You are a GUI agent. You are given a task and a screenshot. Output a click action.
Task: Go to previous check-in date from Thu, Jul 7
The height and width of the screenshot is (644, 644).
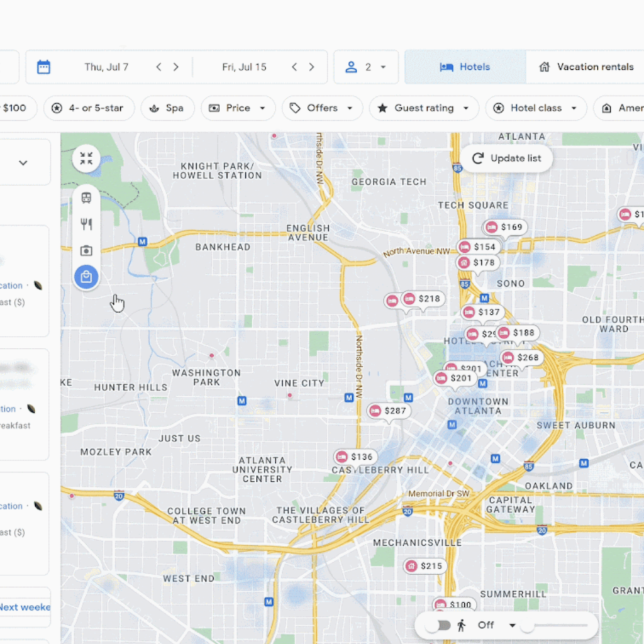(x=159, y=67)
